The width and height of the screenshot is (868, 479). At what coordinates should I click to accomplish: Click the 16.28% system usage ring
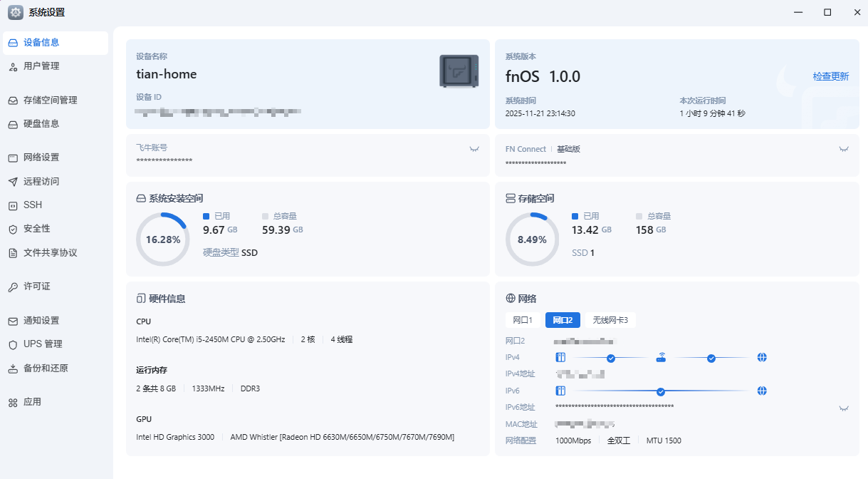coord(162,239)
